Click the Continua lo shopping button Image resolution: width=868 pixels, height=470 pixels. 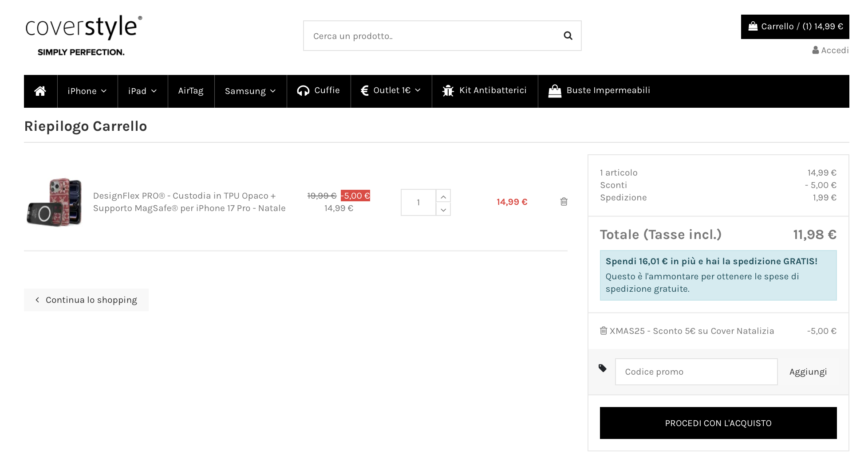86,300
